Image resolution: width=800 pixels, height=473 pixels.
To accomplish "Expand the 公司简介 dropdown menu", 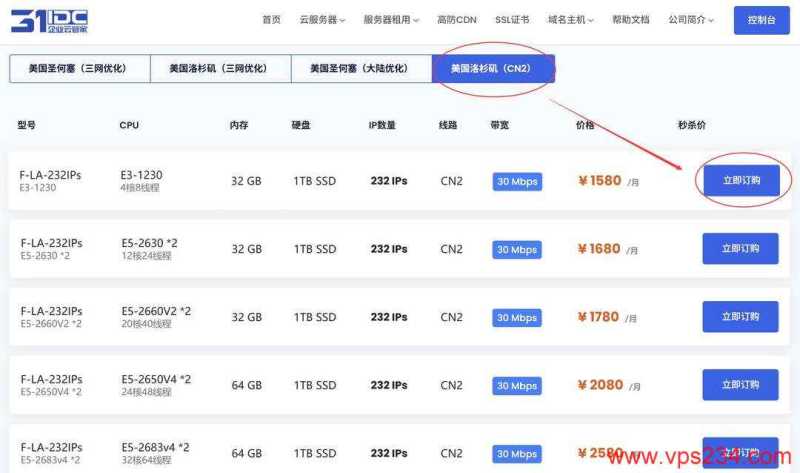I will click(692, 20).
